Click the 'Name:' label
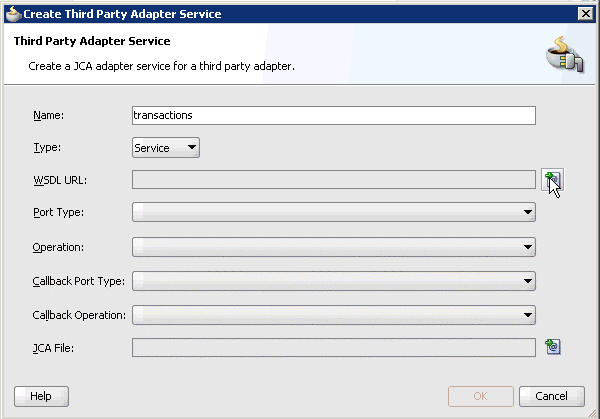This screenshot has height=419, width=600. pos(48,115)
